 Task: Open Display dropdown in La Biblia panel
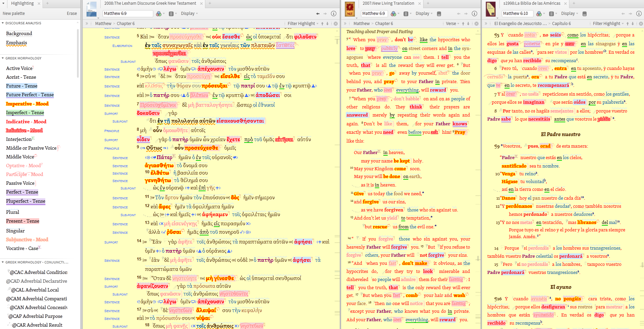click(569, 14)
